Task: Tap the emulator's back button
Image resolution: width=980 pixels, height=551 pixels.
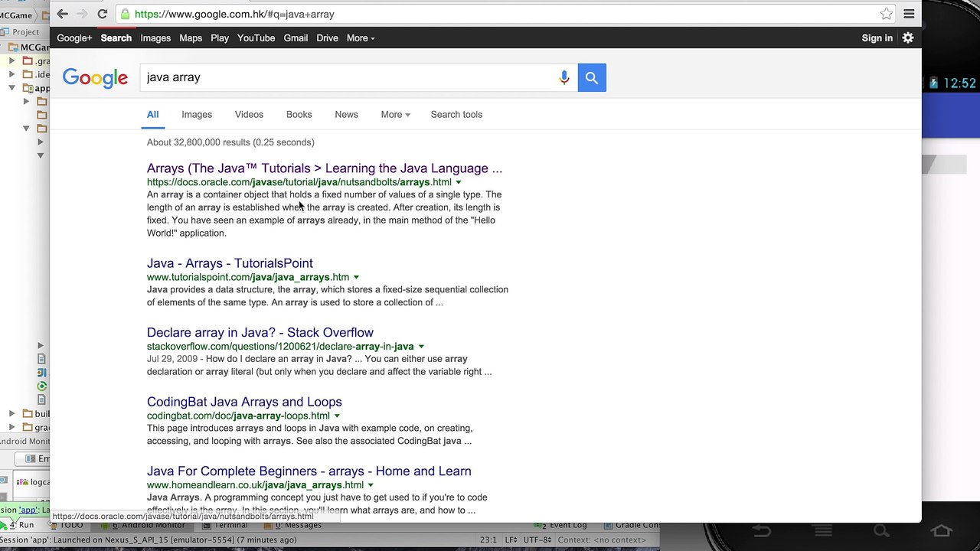Action: click(x=761, y=530)
